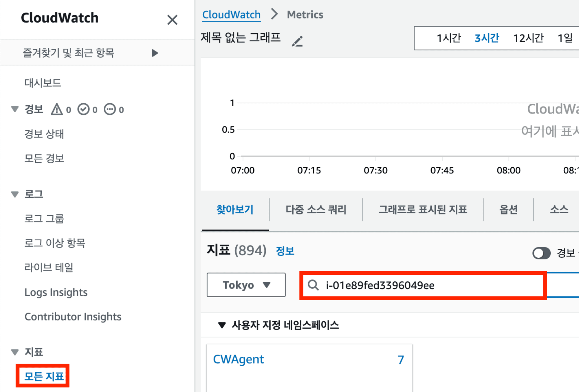Select the 1일 time range
This screenshot has width=579, height=392.
565,38
